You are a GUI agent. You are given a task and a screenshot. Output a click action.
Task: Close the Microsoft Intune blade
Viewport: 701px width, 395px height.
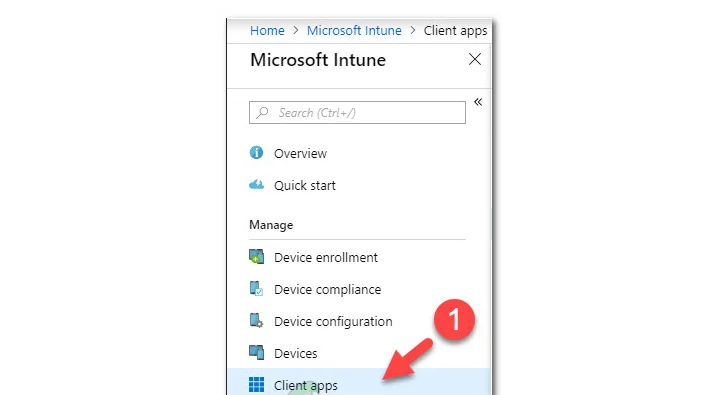point(475,59)
